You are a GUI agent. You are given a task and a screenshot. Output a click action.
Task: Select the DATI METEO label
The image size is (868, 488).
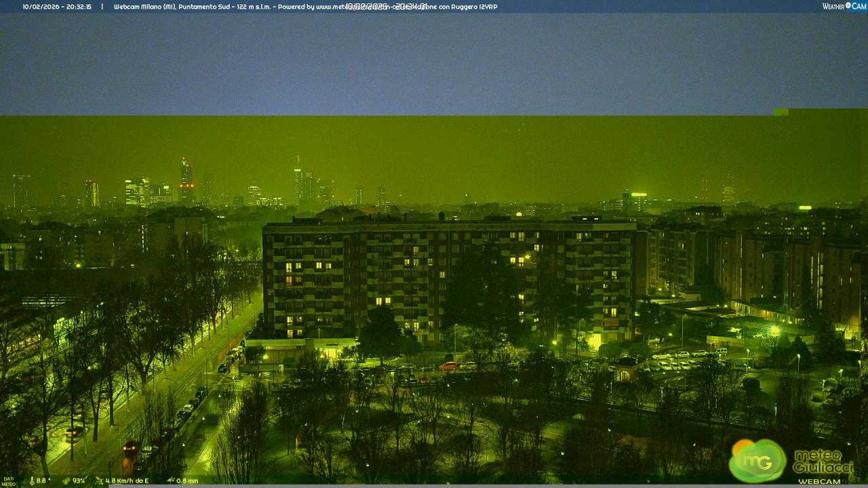click(x=8, y=481)
